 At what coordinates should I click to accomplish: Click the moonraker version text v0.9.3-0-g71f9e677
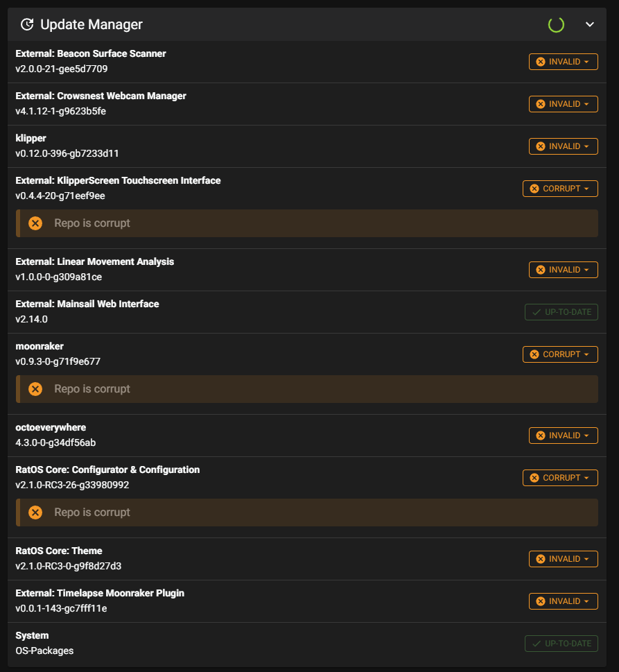(58, 362)
